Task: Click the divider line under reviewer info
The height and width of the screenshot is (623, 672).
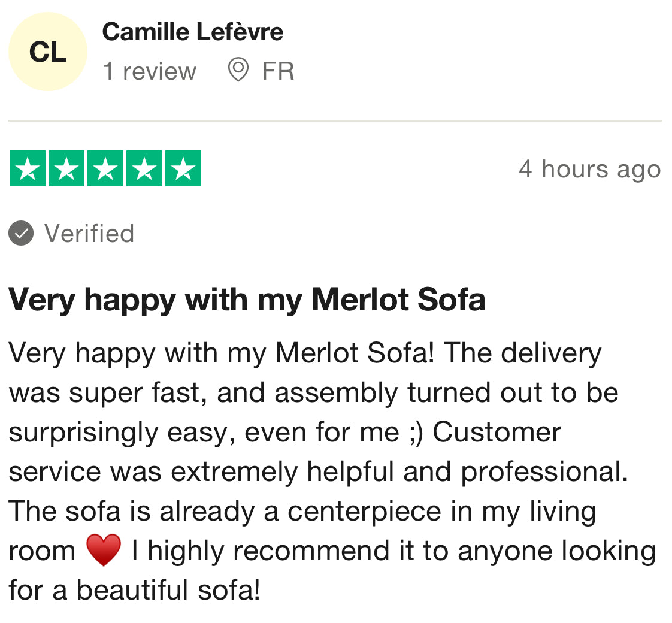Action: click(335, 121)
